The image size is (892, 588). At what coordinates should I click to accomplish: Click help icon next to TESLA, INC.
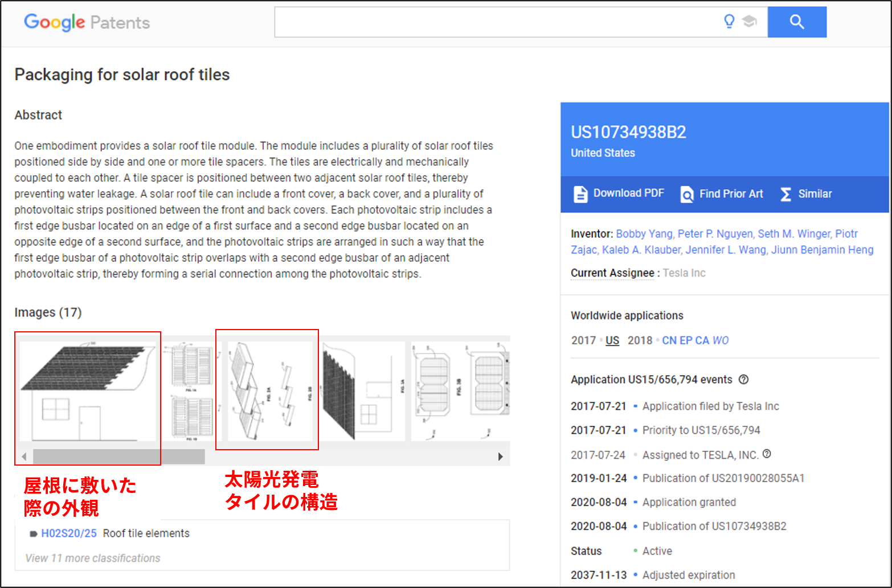point(767,454)
